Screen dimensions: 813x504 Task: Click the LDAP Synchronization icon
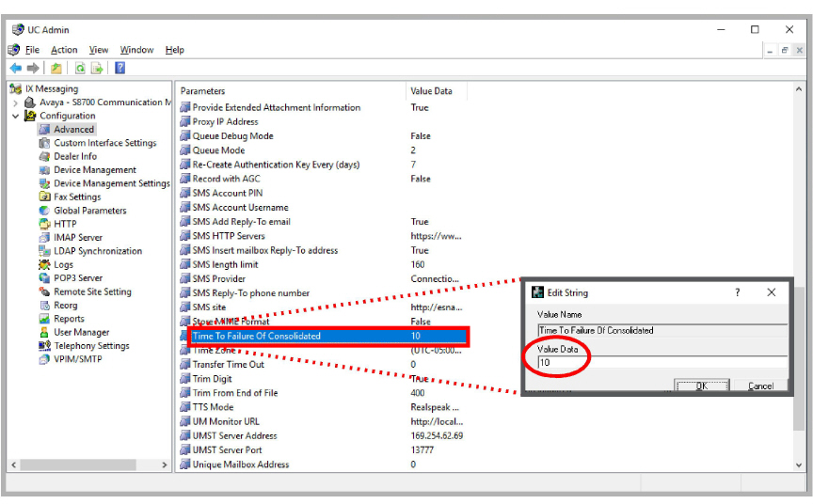44,251
